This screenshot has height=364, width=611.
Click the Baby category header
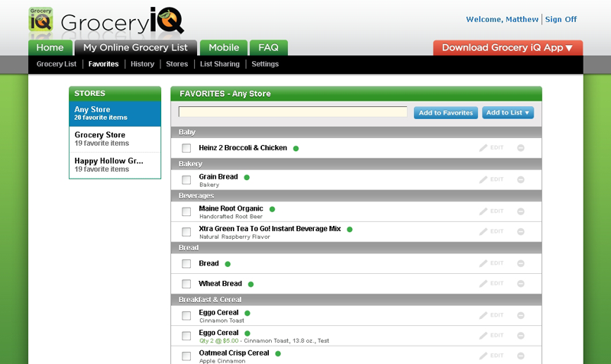tap(356, 132)
